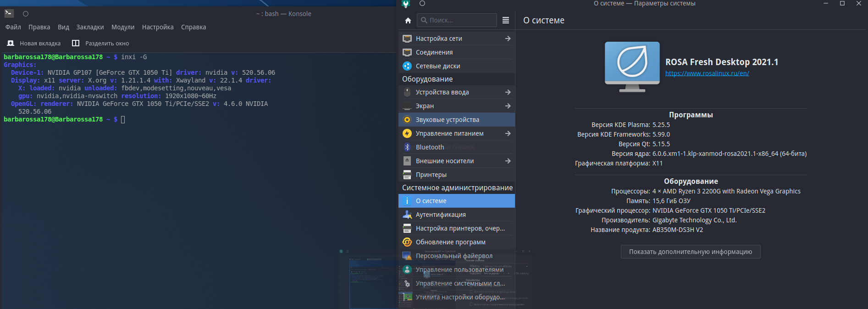Click the Сетевые диски icon
Screen dimensions: 868x309
[x=407, y=66]
